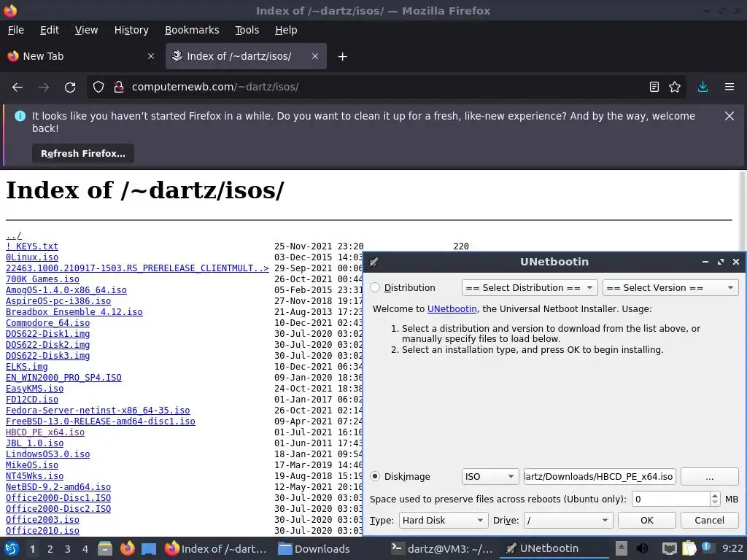Open the parent directory ../ link
The image size is (747, 560).
(13, 236)
